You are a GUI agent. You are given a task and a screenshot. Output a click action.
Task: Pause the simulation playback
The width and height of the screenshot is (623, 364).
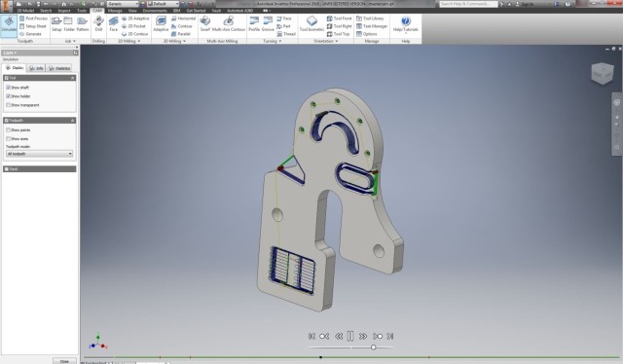point(350,336)
